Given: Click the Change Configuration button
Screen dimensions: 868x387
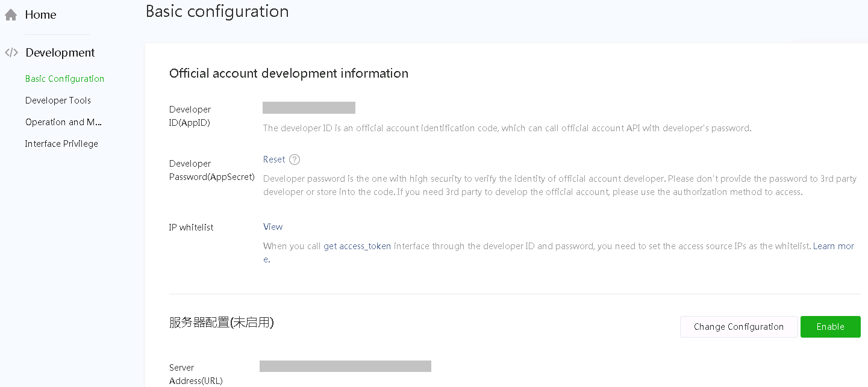Looking at the screenshot, I should (x=739, y=327).
